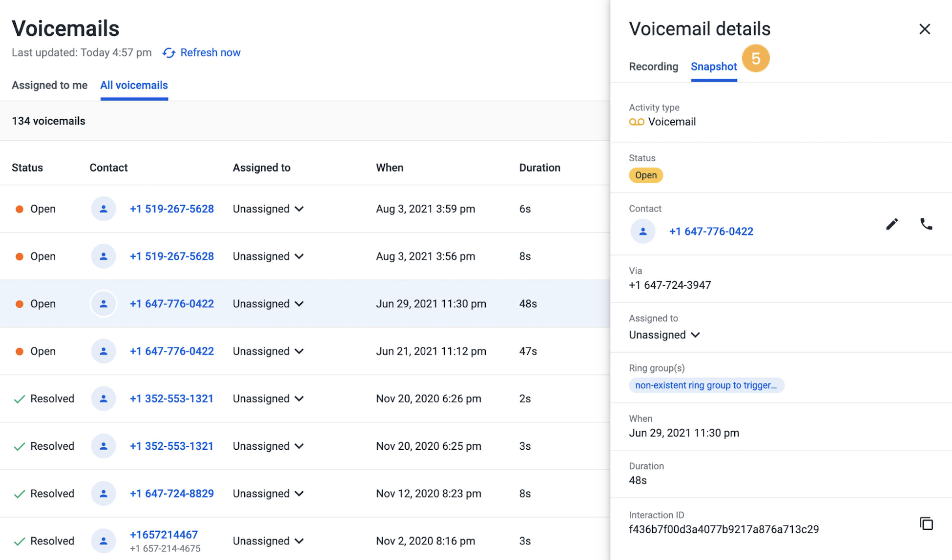Click avatar for Aug 3 3:59 pm voicemail
952x560 pixels.
pos(103,209)
